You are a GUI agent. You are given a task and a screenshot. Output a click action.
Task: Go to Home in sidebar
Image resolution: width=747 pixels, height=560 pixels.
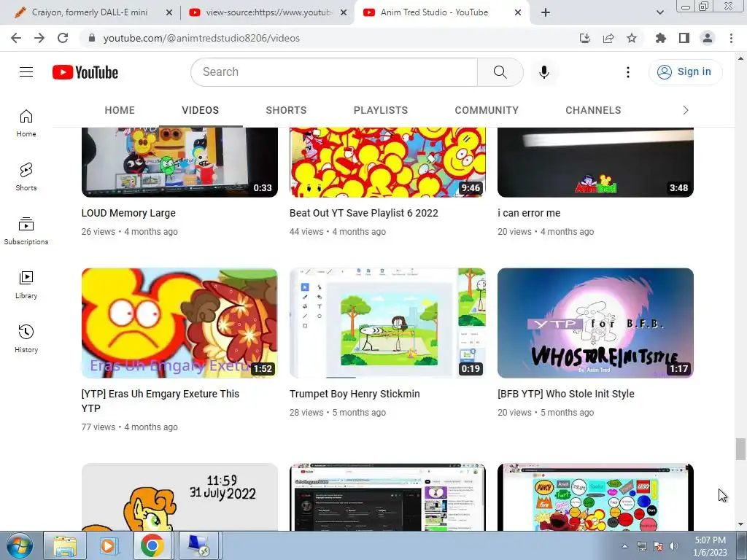click(26, 122)
